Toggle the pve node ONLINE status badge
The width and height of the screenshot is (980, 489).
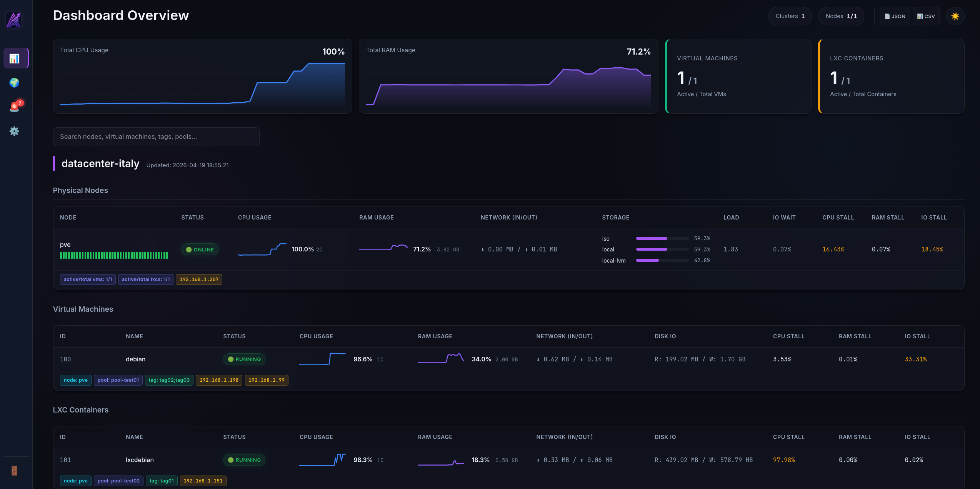coord(200,249)
